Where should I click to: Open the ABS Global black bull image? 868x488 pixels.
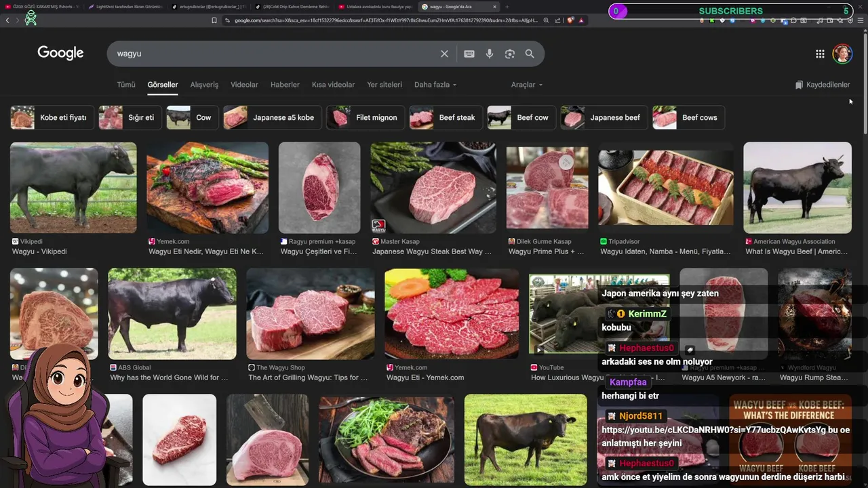coord(172,314)
